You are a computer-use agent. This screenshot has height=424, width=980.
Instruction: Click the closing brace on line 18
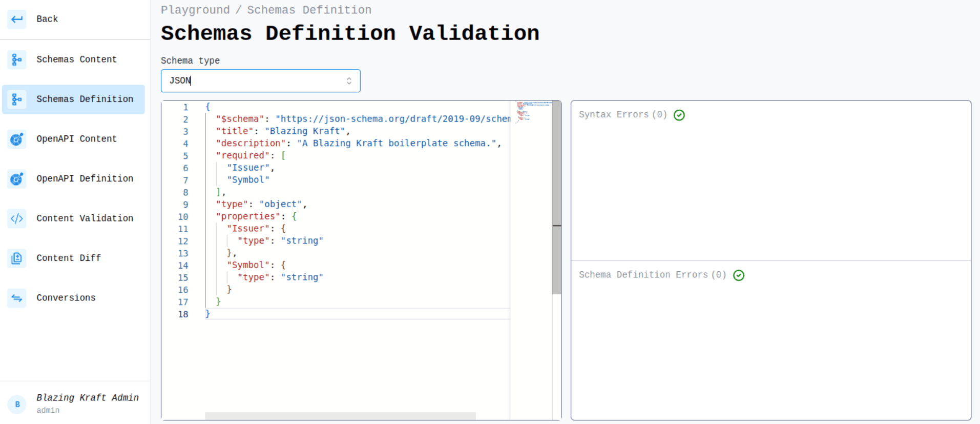coord(207,314)
